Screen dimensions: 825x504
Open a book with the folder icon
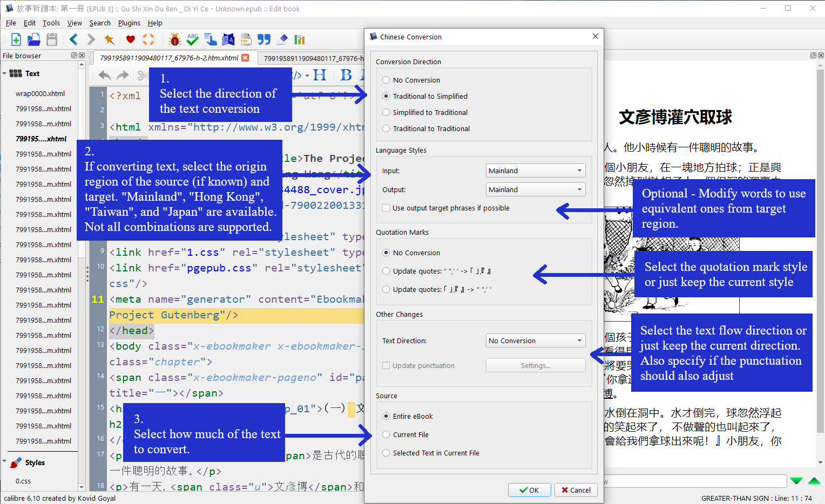(33, 39)
